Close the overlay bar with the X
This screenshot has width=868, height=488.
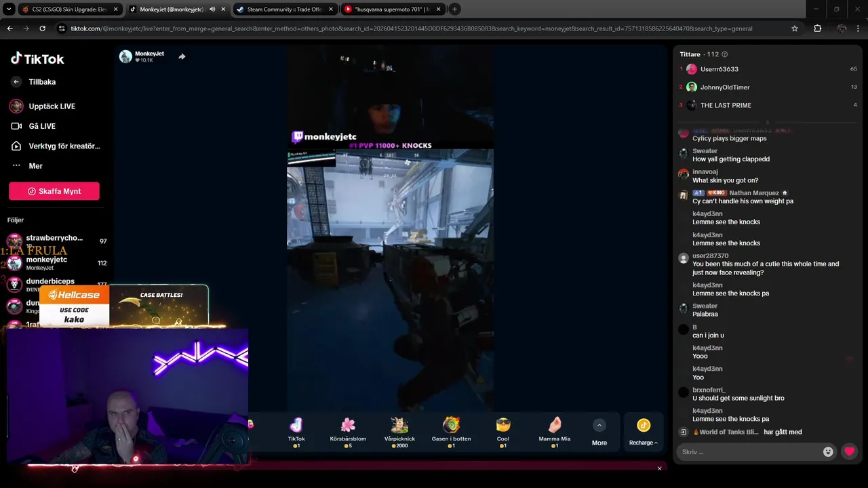click(x=659, y=468)
